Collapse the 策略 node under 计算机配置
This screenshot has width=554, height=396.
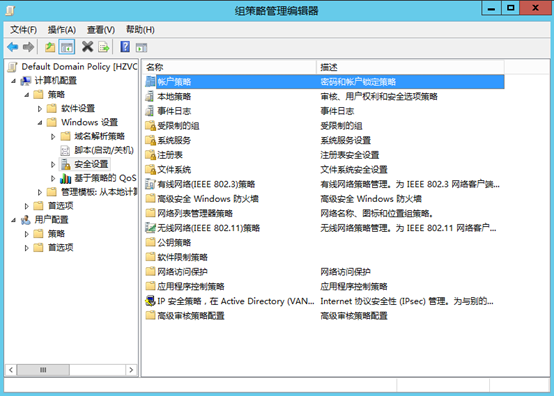pos(26,95)
